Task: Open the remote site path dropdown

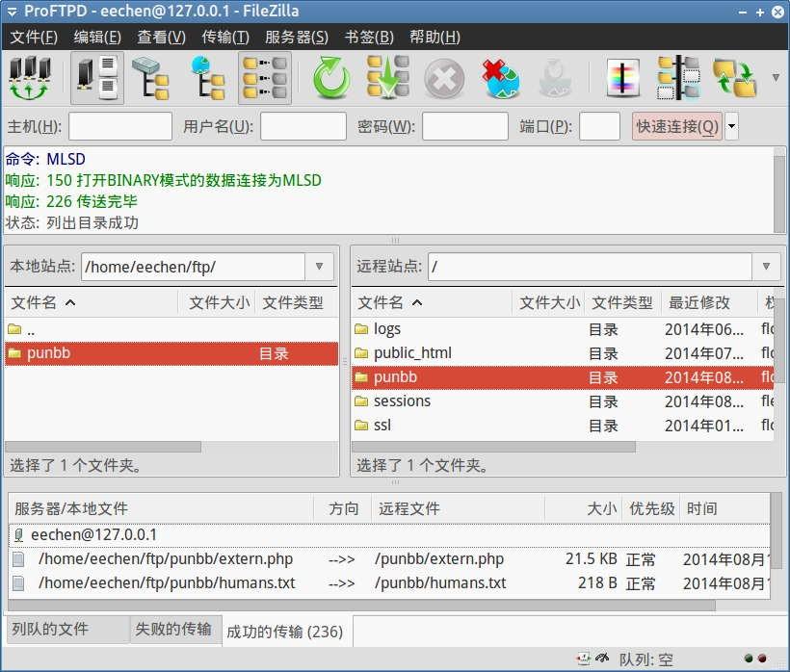Action: point(766,267)
